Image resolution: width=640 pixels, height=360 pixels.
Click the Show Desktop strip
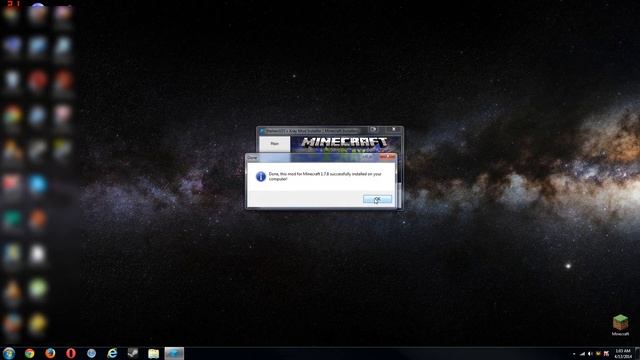[638, 353]
